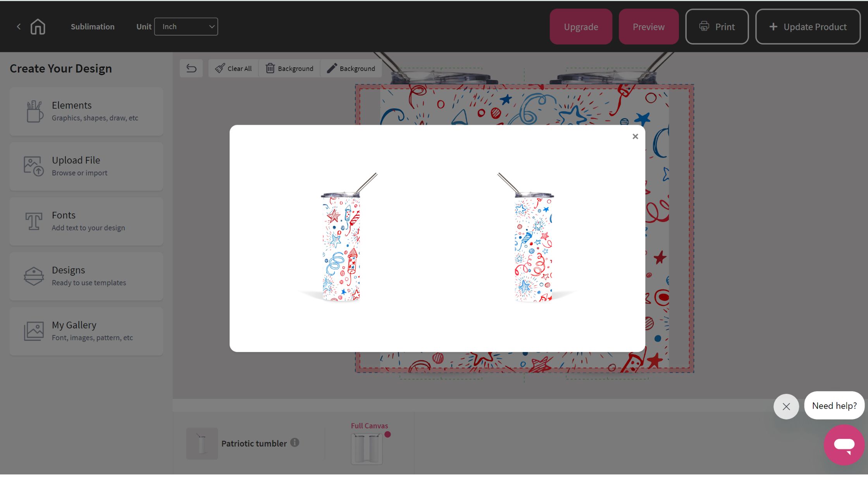
Task: Go back using the left chevron arrow
Action: tap(19, 27)
